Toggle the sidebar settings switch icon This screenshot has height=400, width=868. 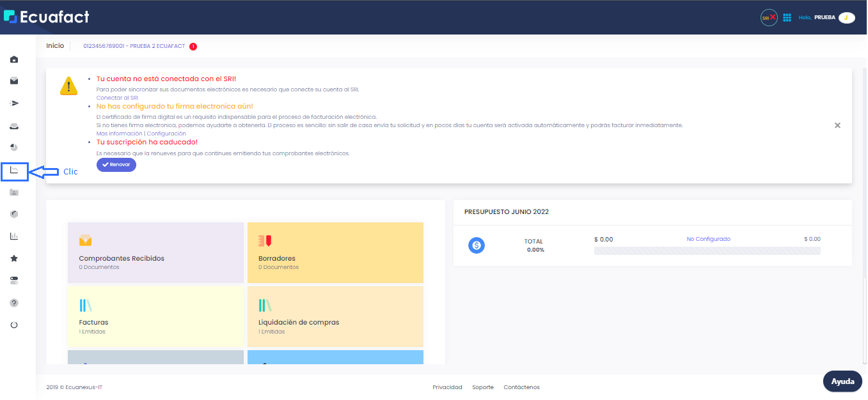(x=13, y=279)
